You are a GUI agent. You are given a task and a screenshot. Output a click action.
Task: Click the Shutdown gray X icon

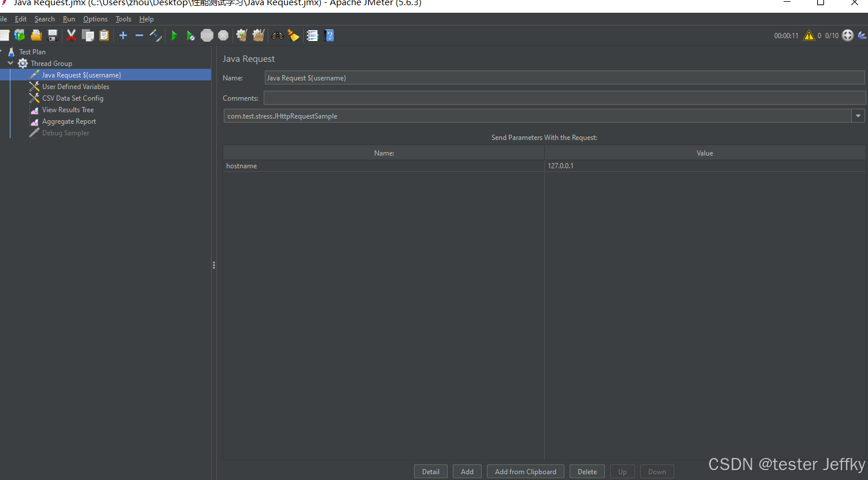pyautogui.click(x=223, y=35)
